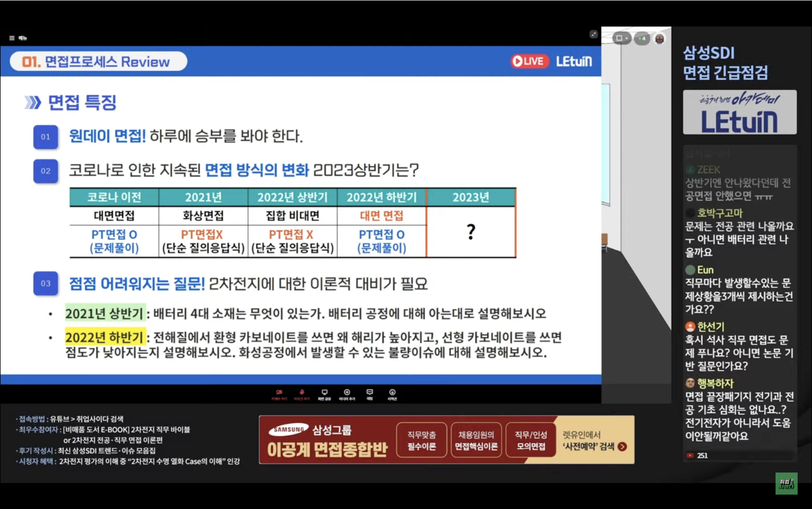Click the 직무/인성 모의면접 banner button
Viewport: 812px width, 509px height.
point(531,440)
